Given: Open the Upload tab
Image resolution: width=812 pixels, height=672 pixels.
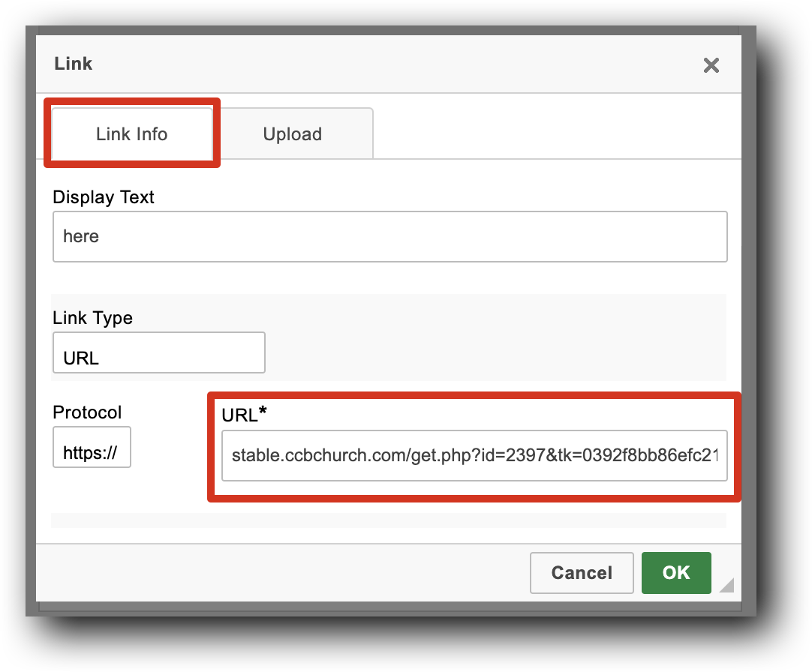Looking at the screenshot, I should pyautogui.click(x=292, y=133).
